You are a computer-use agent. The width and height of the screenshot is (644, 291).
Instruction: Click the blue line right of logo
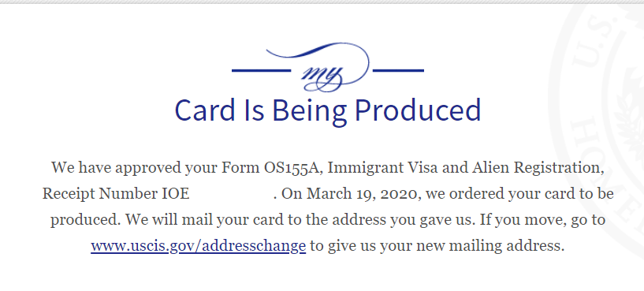point(398,71)
